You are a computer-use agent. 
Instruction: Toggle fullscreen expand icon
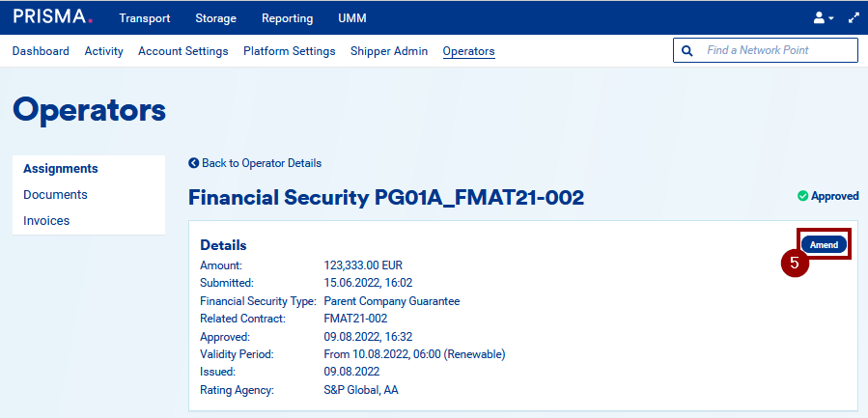click(x=854, y=17)
